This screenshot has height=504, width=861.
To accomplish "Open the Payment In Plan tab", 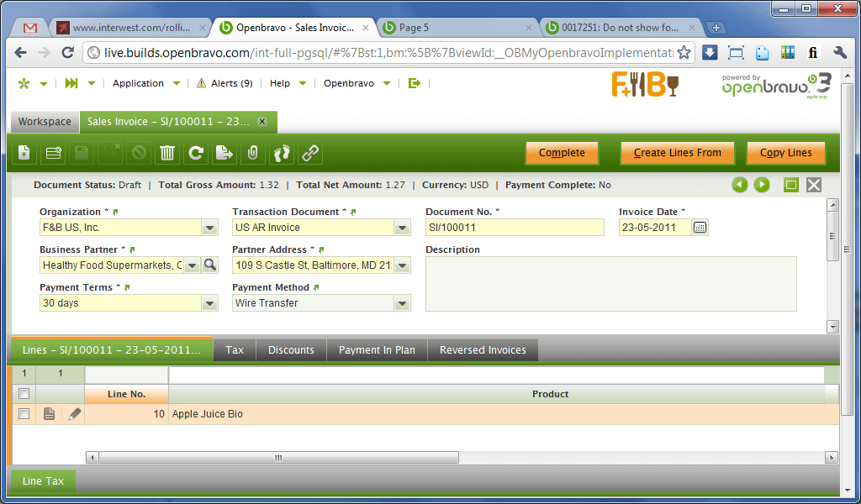I will [x=377, y=350].
